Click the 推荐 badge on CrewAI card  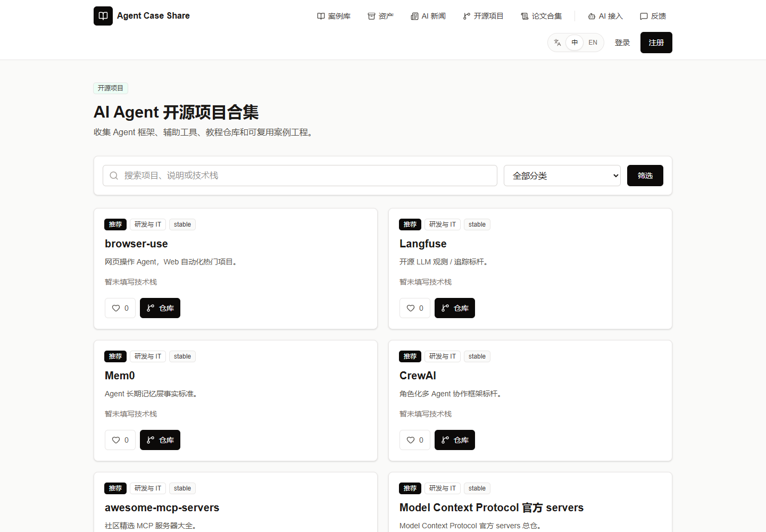410,356
